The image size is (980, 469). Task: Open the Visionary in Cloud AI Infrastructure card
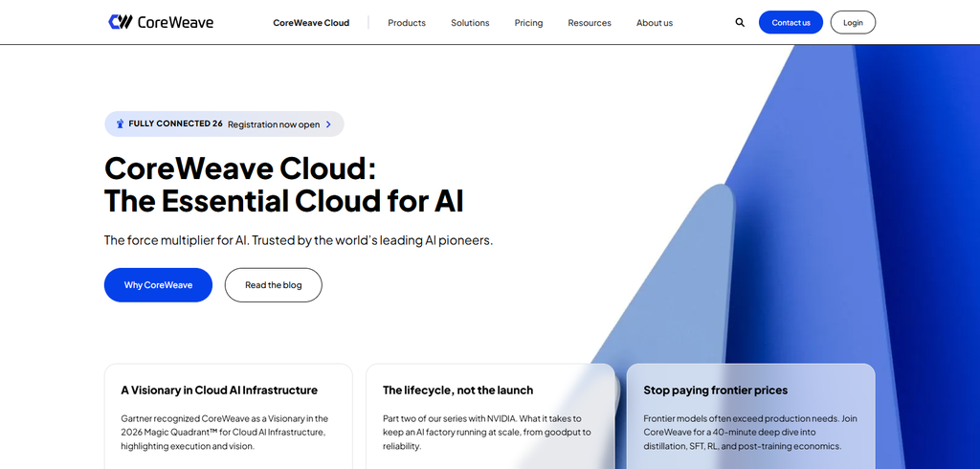[228, 416]
